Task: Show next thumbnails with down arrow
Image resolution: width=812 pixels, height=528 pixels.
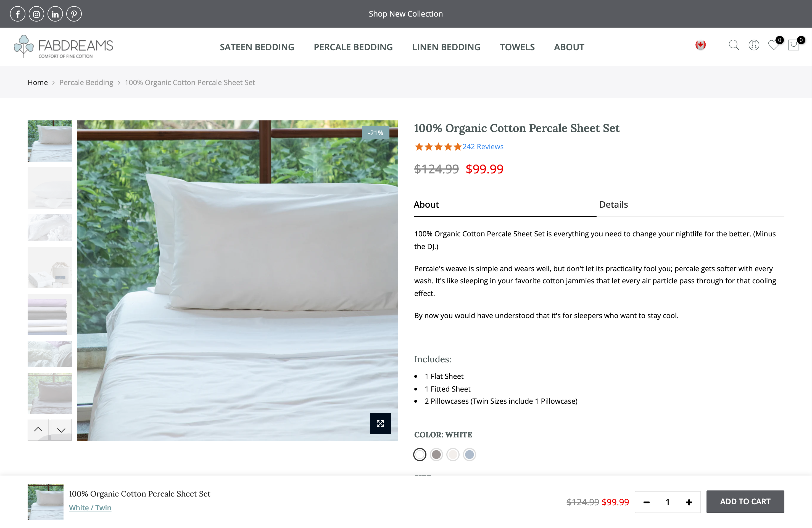Action: pos(61,429)
